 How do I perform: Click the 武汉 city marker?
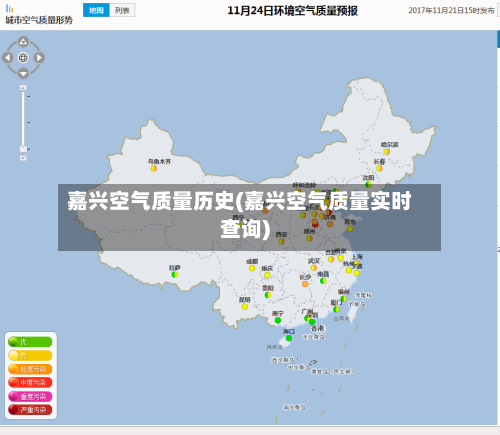pyautogui.click(x=314, y=268)
